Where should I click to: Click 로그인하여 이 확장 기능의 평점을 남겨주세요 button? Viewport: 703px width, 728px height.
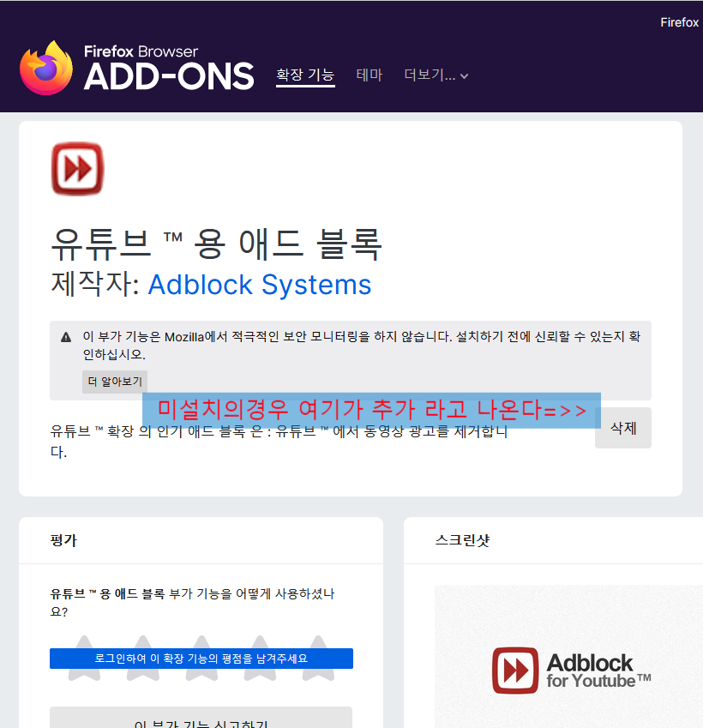pos(201,659)
